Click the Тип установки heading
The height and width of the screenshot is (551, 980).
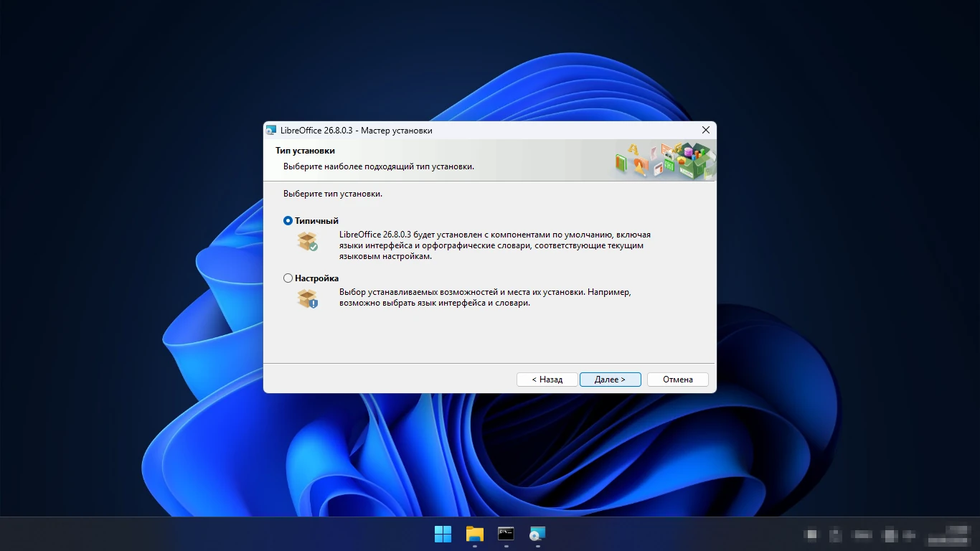tap(305, 151)
